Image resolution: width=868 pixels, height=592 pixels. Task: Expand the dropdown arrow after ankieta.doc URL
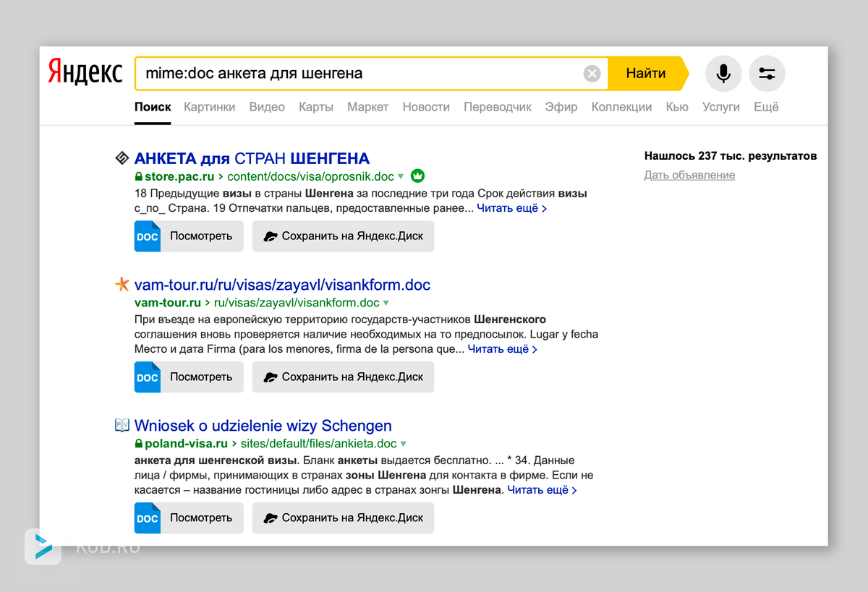click(404, 444)
